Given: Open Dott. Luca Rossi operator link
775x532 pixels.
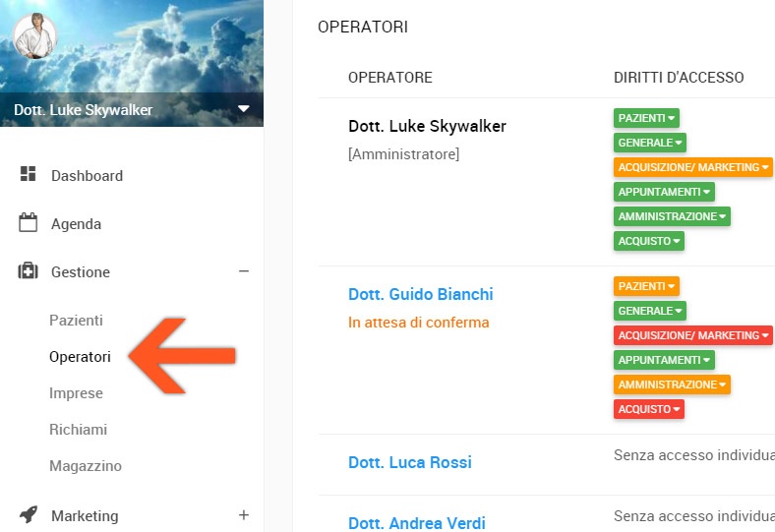Looking at the screenshot, I should coord(409,462).
